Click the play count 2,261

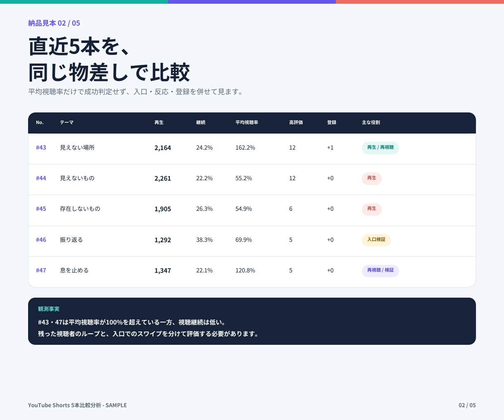pos(163,178)
